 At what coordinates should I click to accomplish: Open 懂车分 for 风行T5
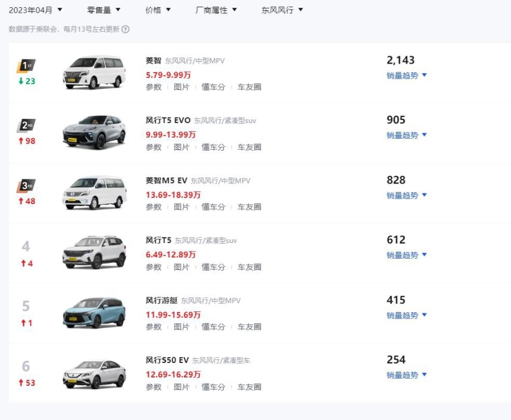[214, 267]
